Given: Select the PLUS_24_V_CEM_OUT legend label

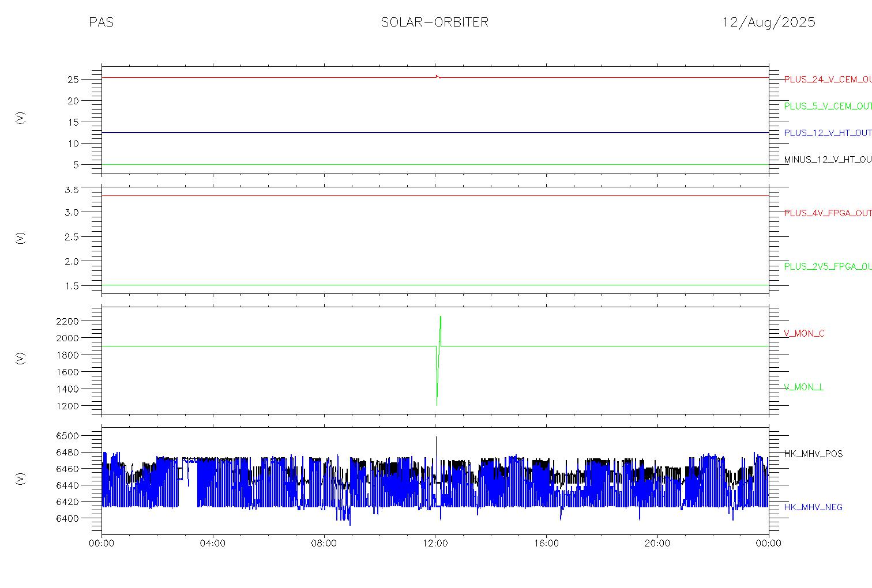Looking at the screenshot, I should pos(828,80).
